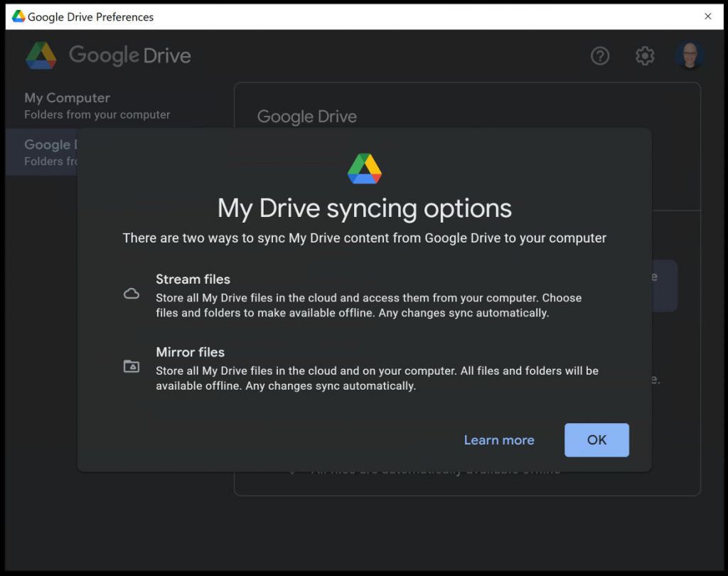Click the dialog heading My Drive syncing options

tap(364, 208)
